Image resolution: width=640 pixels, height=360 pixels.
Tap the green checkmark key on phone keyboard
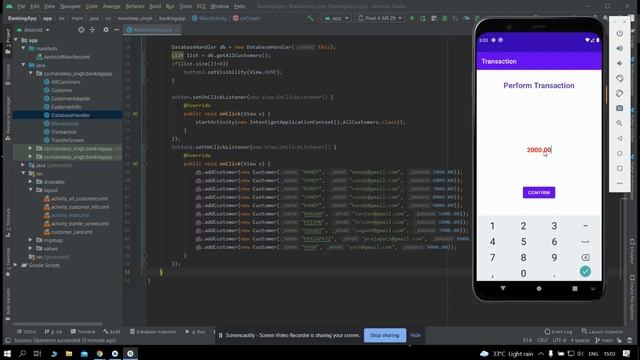(585, 272)
